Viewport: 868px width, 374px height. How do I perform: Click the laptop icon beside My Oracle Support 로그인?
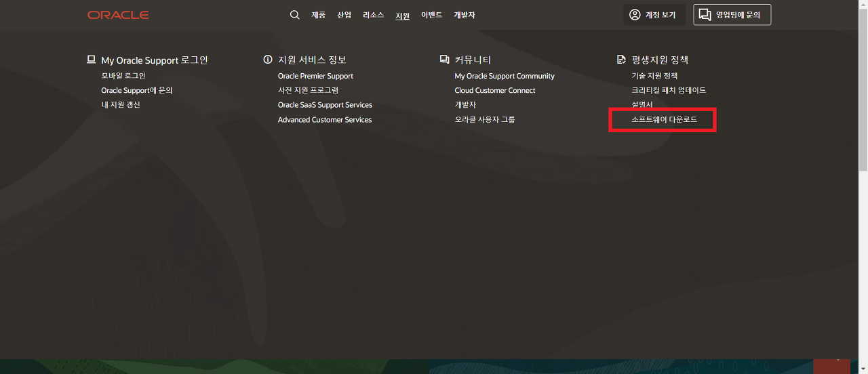[x=91, y=60]
